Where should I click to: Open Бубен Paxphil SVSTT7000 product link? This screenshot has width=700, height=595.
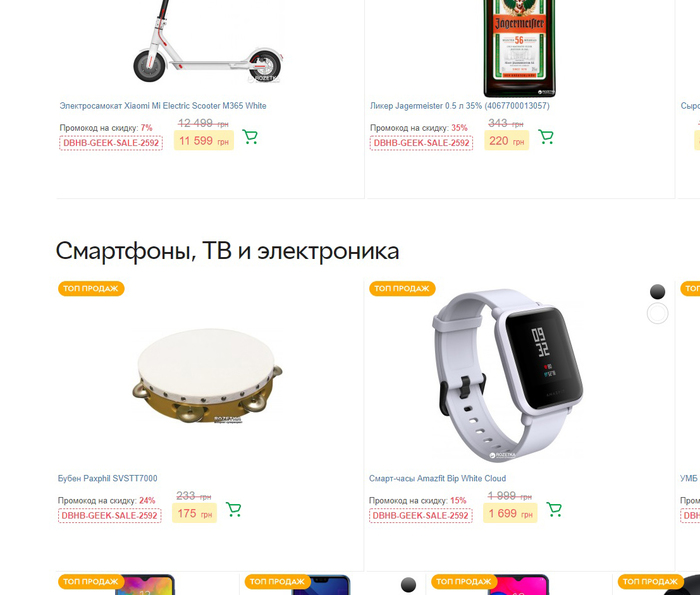click(x=108, y=478)
